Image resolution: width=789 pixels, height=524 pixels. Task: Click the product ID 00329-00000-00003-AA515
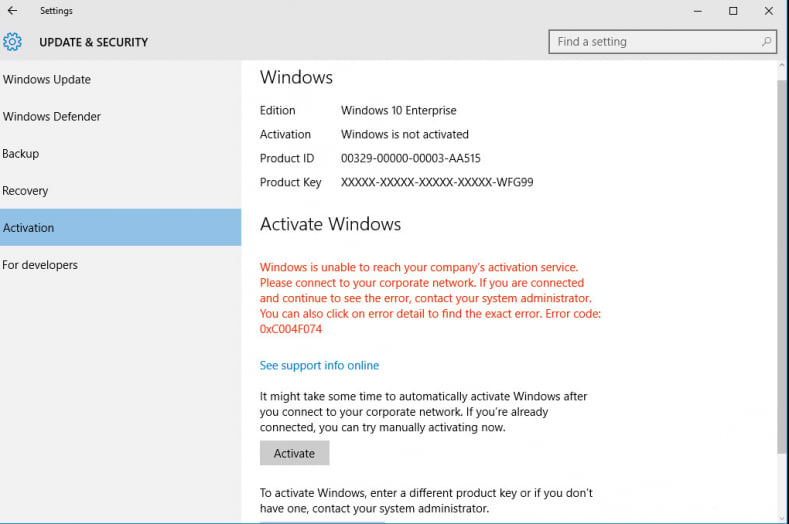411,159
